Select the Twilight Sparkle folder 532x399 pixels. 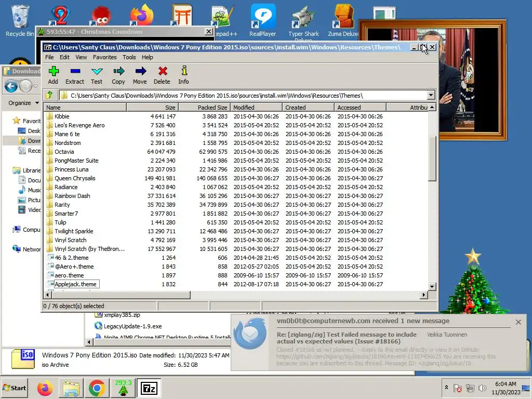[x=74, y=231]
